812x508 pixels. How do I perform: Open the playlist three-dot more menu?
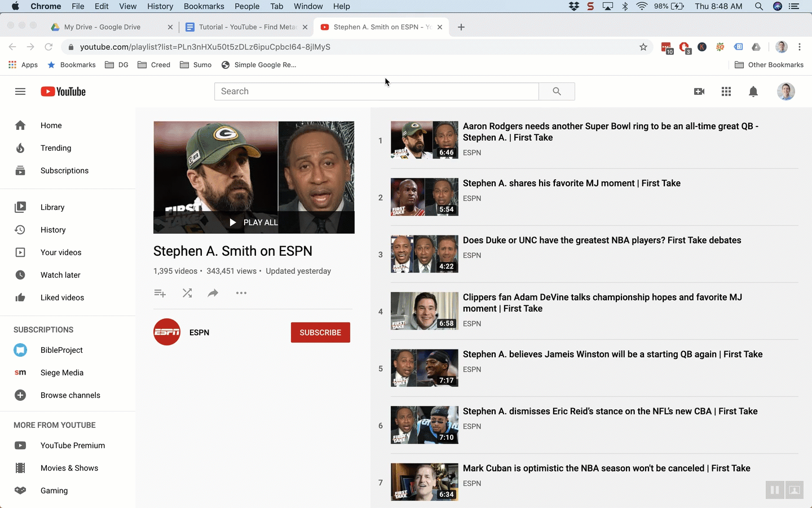[x=241, y=293]
